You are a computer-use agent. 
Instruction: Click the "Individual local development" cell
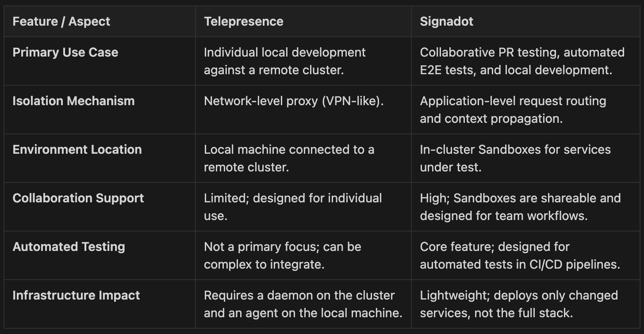[x=285, y=61]
